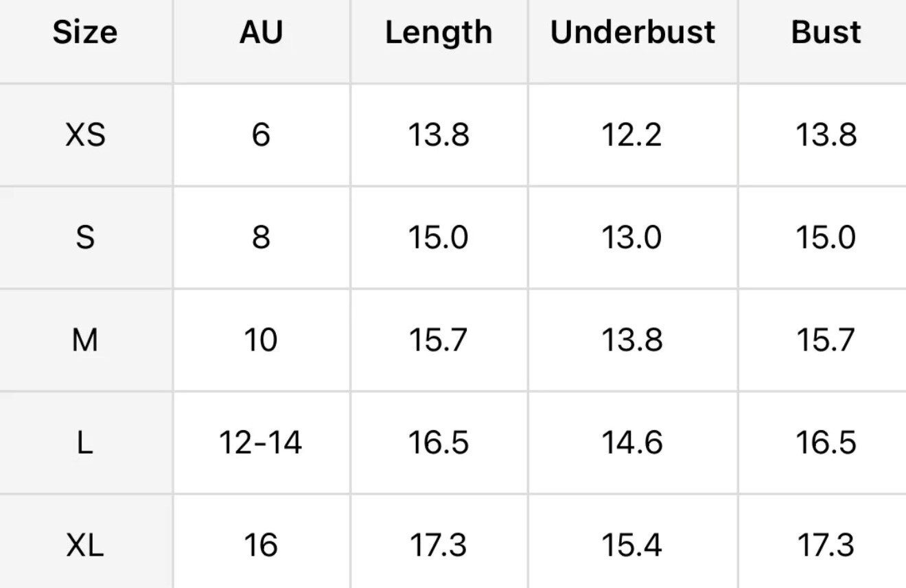Click the Underbust 12.2 cell
This screenshot has width=906, height=588.
[x=632, y=134]
